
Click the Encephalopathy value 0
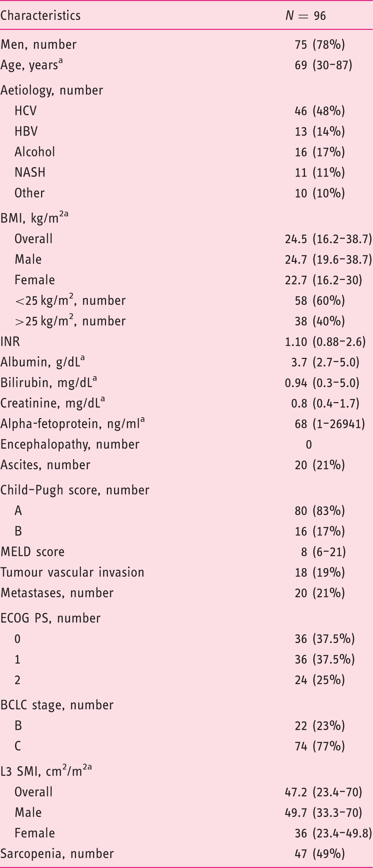(309, 444)
